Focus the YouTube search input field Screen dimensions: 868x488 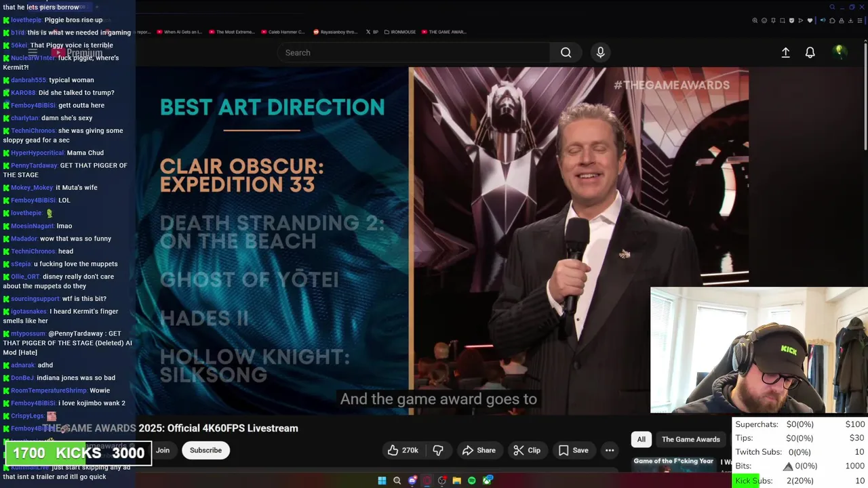coord(414,52)
